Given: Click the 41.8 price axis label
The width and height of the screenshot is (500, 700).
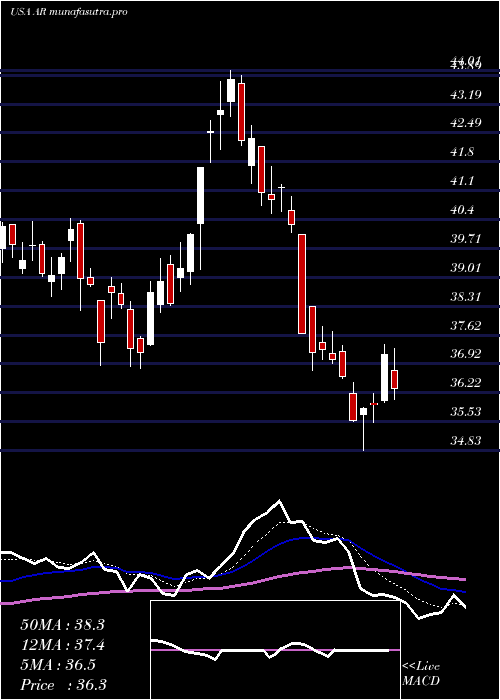Looking at the screenshot, I should [x=462, y=152].
